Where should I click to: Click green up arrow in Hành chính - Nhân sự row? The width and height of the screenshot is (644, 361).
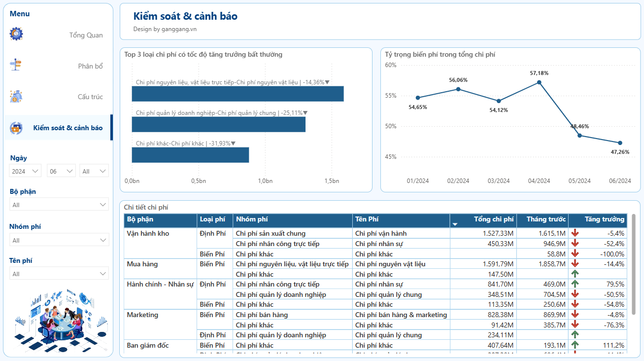click(x=575, y=284)
